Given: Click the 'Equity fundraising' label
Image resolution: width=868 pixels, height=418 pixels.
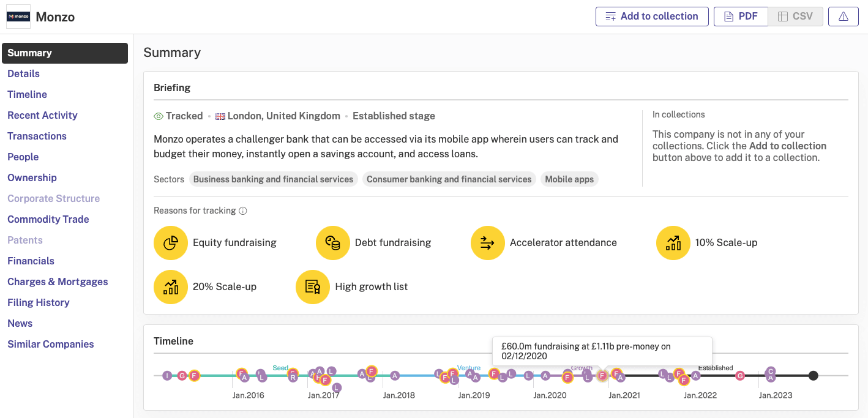Looking at the screenshot, I should (x=234, y=243).
